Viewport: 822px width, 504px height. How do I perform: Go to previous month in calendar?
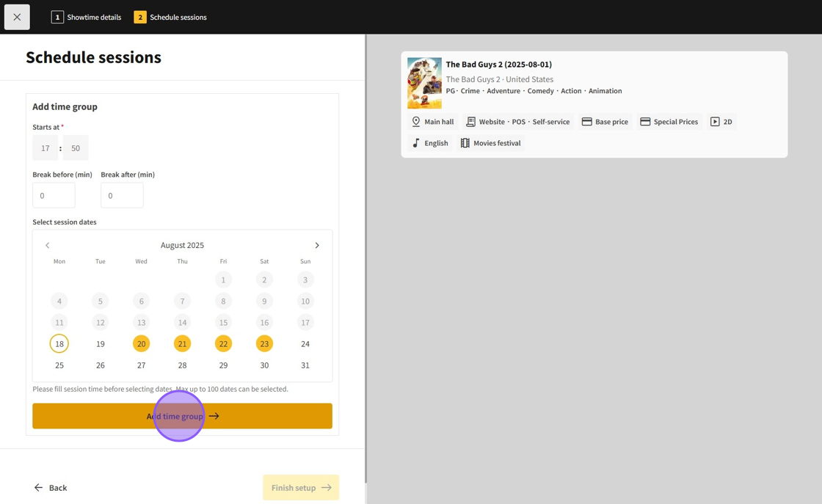click(48, 245)
